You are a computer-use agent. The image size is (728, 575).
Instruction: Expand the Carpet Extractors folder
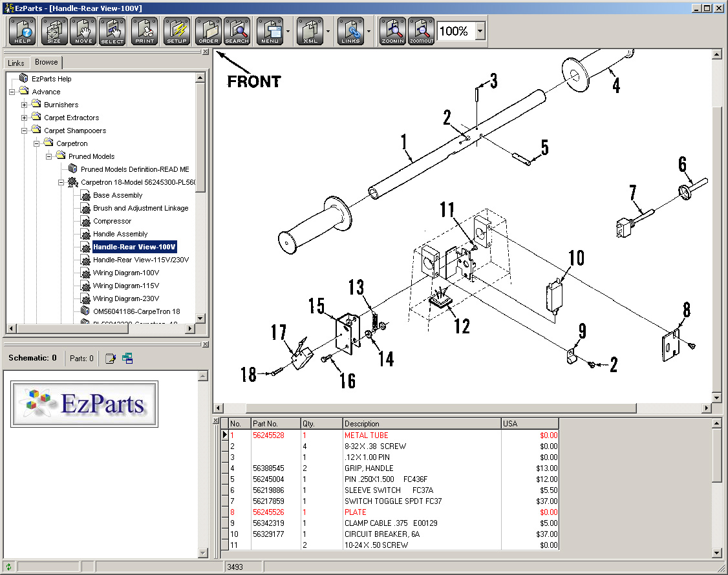coord(24,118)
